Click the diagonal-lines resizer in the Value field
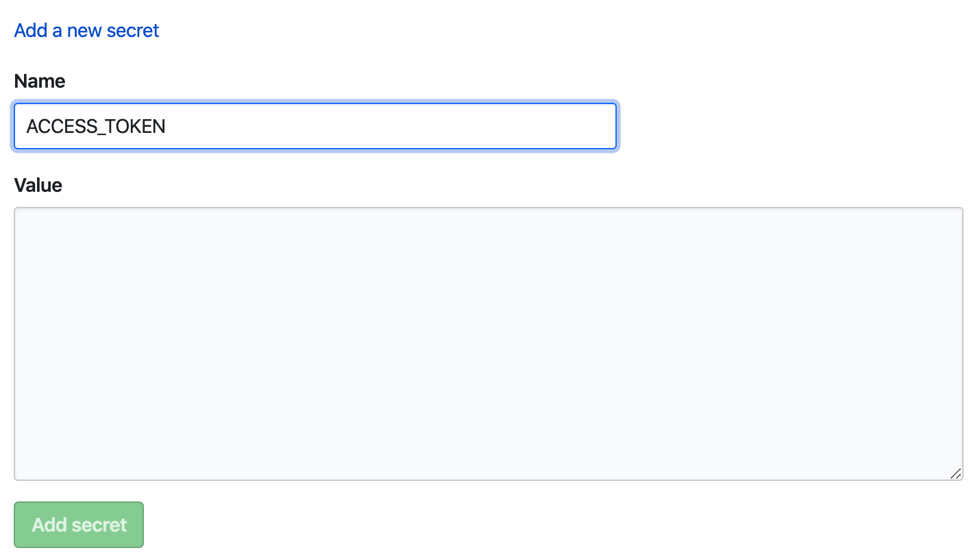The width and height of the screenshot is (980, 559). 955,473
